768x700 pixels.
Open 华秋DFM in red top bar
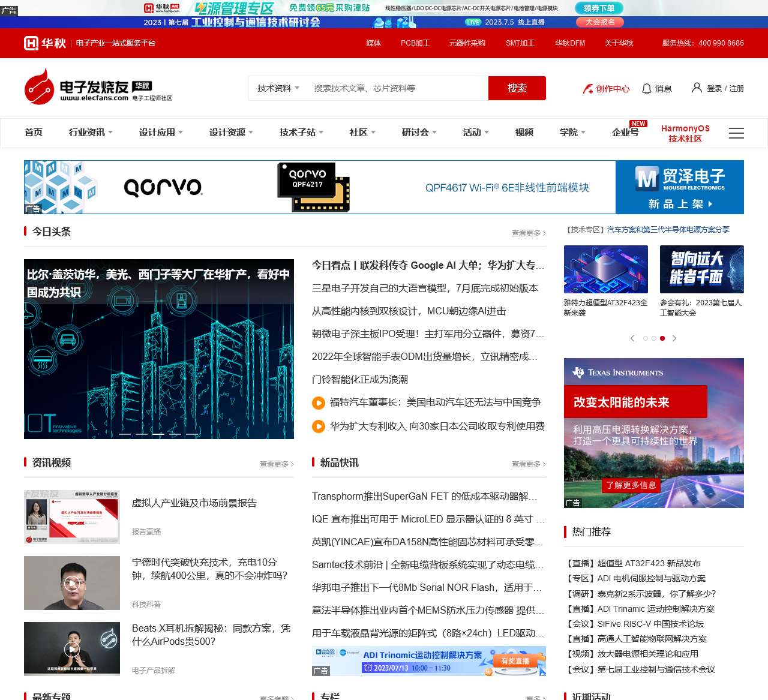point(570,43)
